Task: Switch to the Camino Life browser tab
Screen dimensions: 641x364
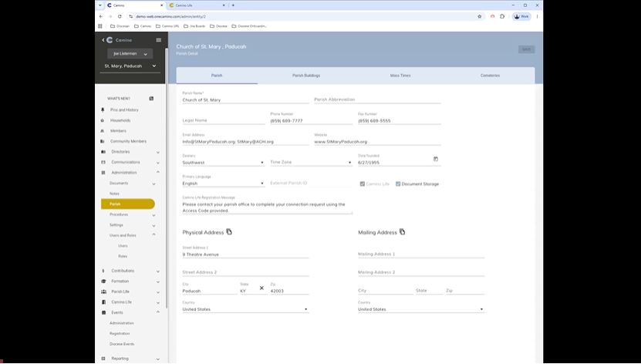Action: point(196,5)
